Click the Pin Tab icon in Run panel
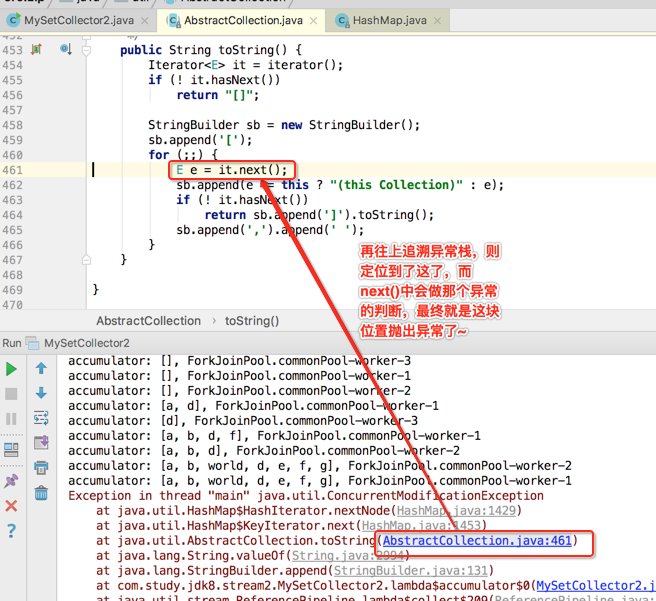This screenshot has height=601, width=656. tap(11, 481)
